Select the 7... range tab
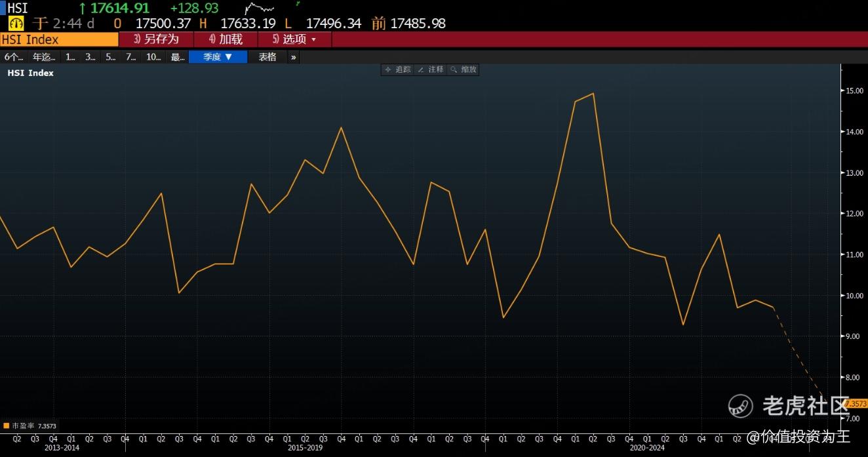Viewport: 868px width, 457px height. pyautogui.click(x=130, y=57)
